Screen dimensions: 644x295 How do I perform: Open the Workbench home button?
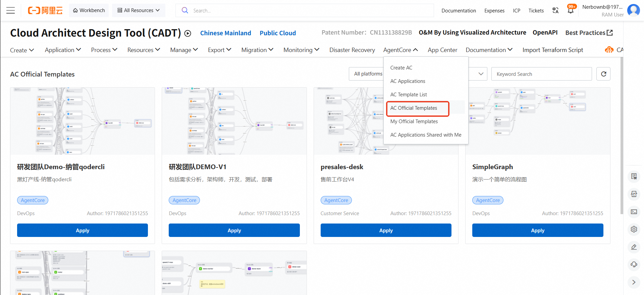89,10
